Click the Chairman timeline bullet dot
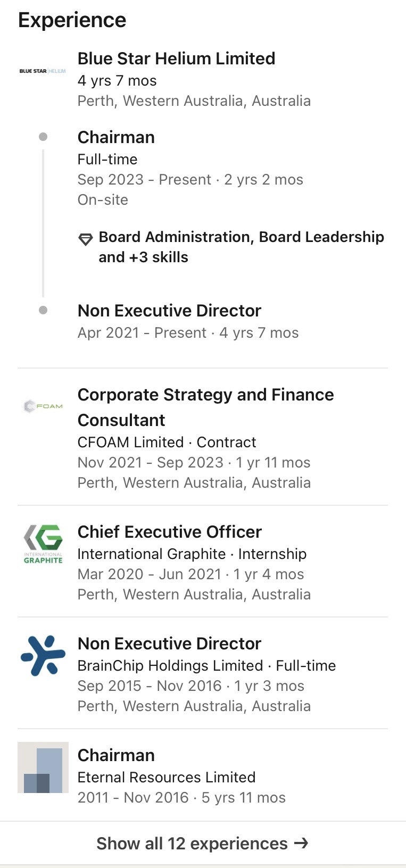This screenshot has height=868, width=406. click(x=43, y=137)
